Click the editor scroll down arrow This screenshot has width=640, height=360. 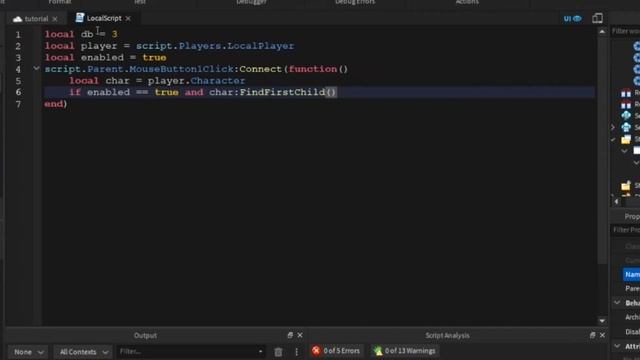coord(602,321)
